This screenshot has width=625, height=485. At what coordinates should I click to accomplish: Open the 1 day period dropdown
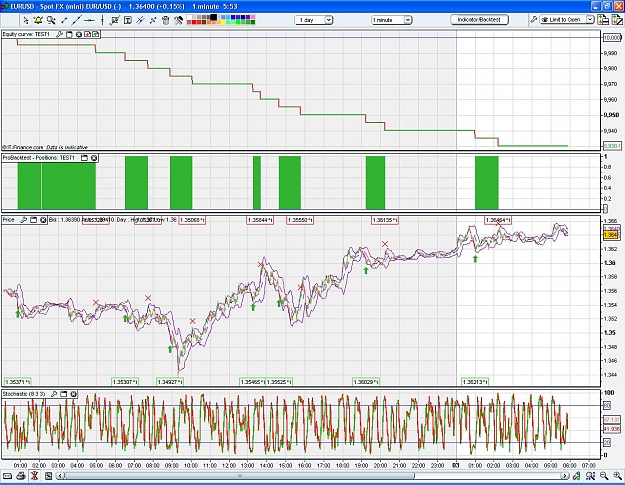pos(314,20)
